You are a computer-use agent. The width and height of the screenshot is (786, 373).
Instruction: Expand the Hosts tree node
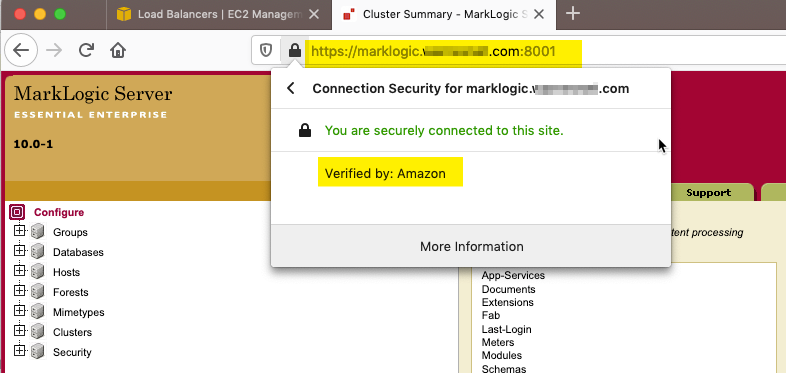19,270
